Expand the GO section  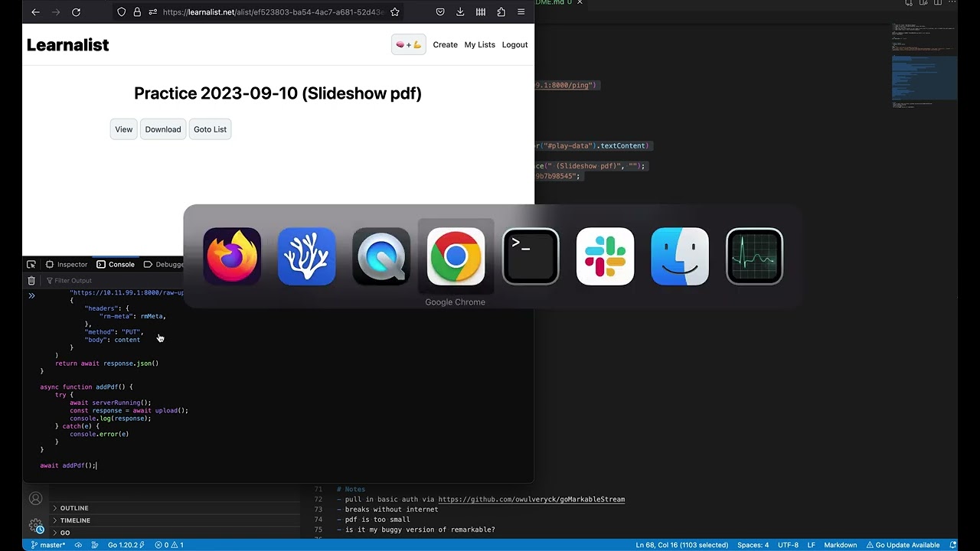(65, 533)
